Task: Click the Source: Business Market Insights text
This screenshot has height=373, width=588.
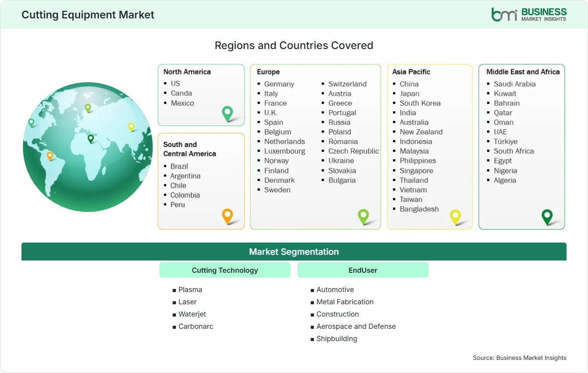Action: coord(520,358)
